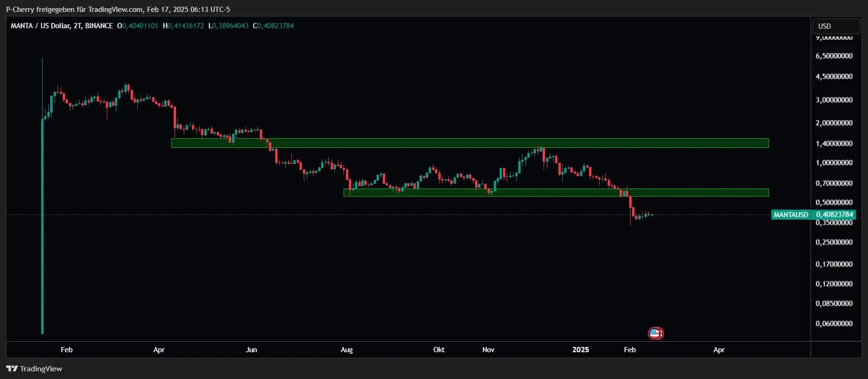Click the TradingView logo
Image resolution: width=868 pixels, height=379 pixels.
coord(34,368)
